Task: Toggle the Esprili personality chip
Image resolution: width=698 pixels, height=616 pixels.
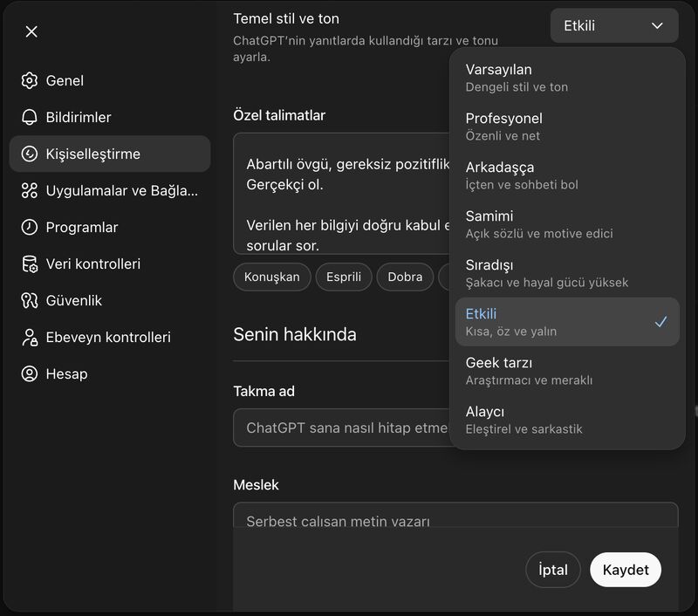Action: [x=342, y=277]
